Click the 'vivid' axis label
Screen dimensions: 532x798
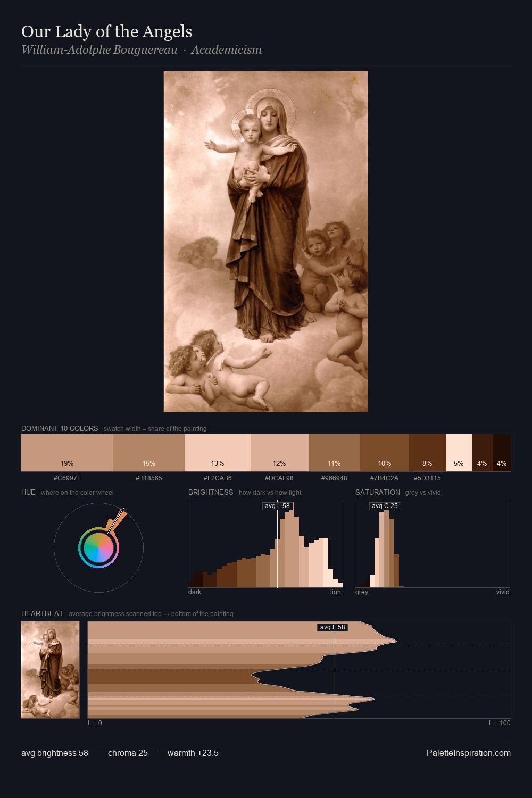pos(503,592)
